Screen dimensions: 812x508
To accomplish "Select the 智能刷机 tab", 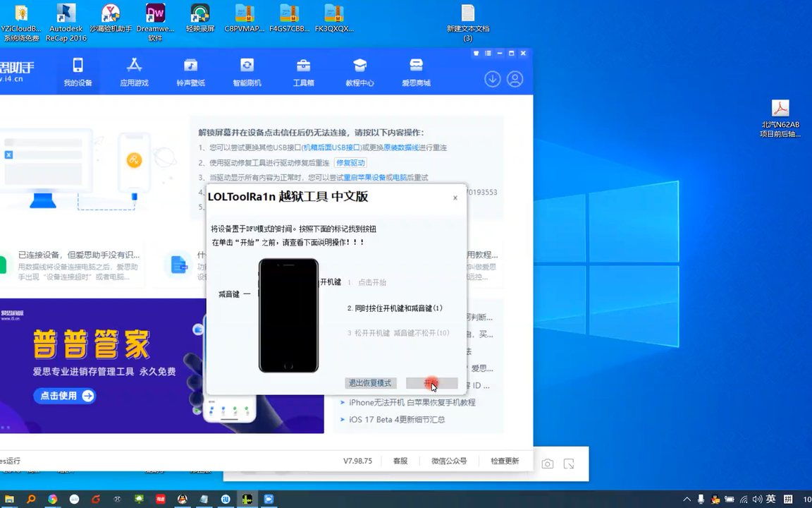I will coord(247,72).
